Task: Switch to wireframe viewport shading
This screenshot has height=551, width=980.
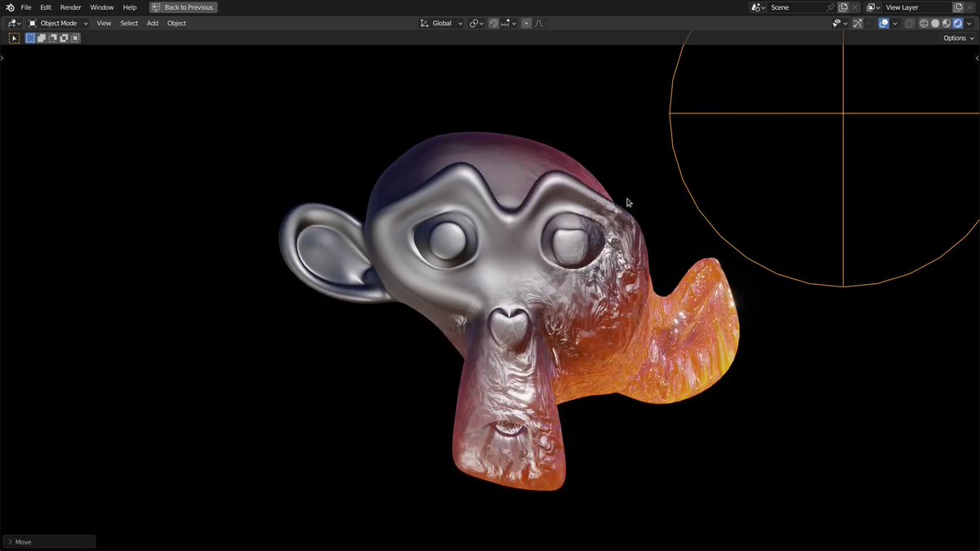Action: 924,23
